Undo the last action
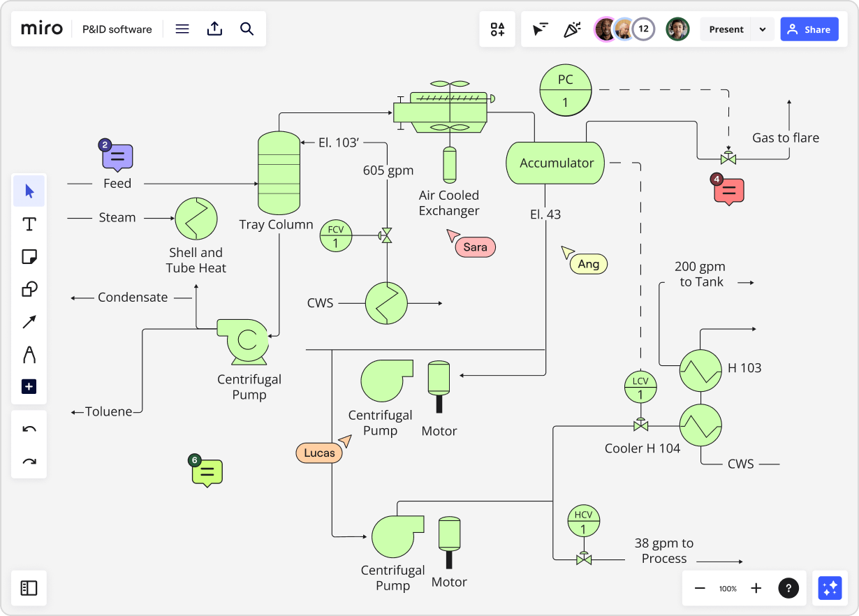Image resolution: width=859 pixels, height=616 pixels. [29, 428]
